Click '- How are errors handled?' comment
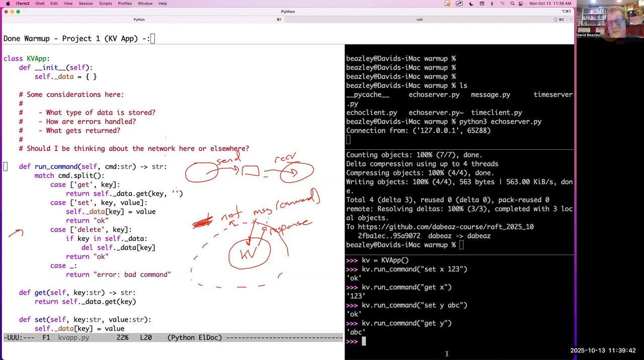Image resolution: width=644 pixels, height=360 pixels. [x=87, y=122]
